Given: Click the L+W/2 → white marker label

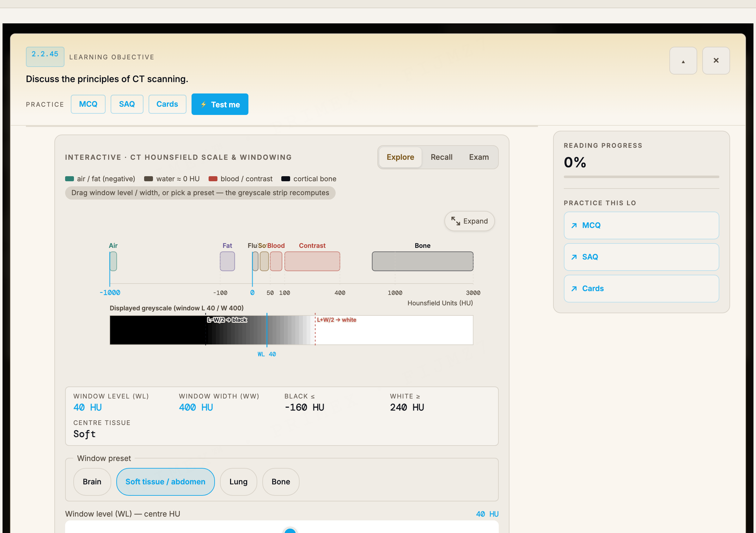Looking at the screenshot, I should pyautogui.click(x=337, y=320).
